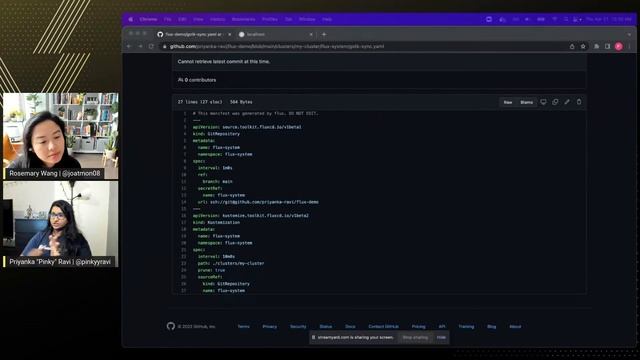Open the Help menu
Viewport: 640px width, 360px height.
pyautogui.click(x=327, y=19)
